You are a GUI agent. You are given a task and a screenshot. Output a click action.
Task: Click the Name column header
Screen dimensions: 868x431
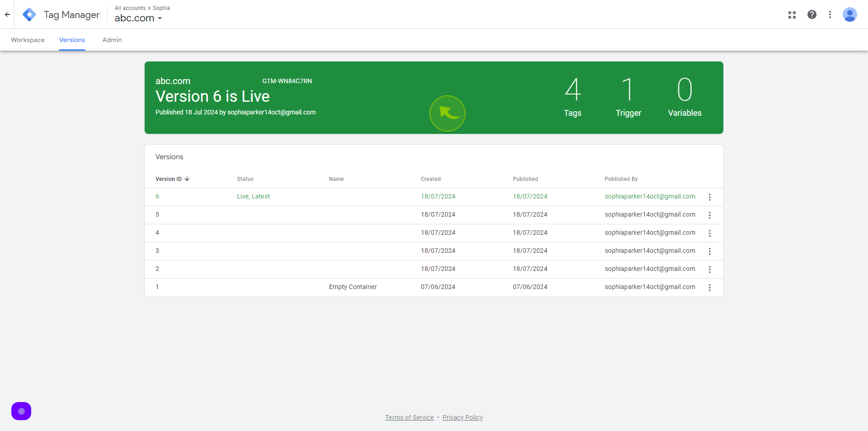pos(336,179)
